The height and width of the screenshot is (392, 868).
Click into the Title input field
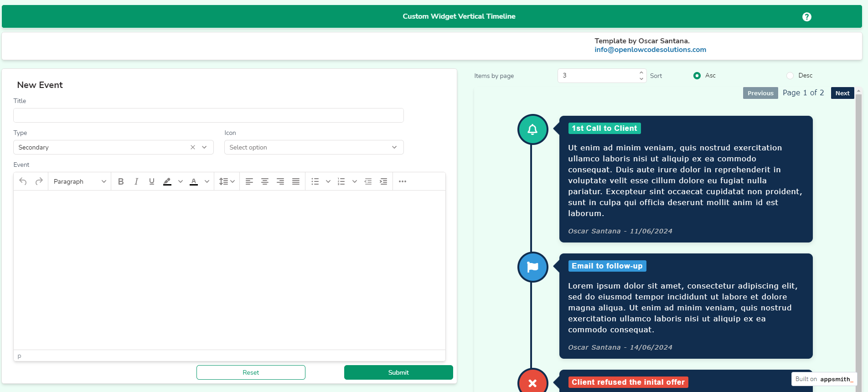[208, 115]
